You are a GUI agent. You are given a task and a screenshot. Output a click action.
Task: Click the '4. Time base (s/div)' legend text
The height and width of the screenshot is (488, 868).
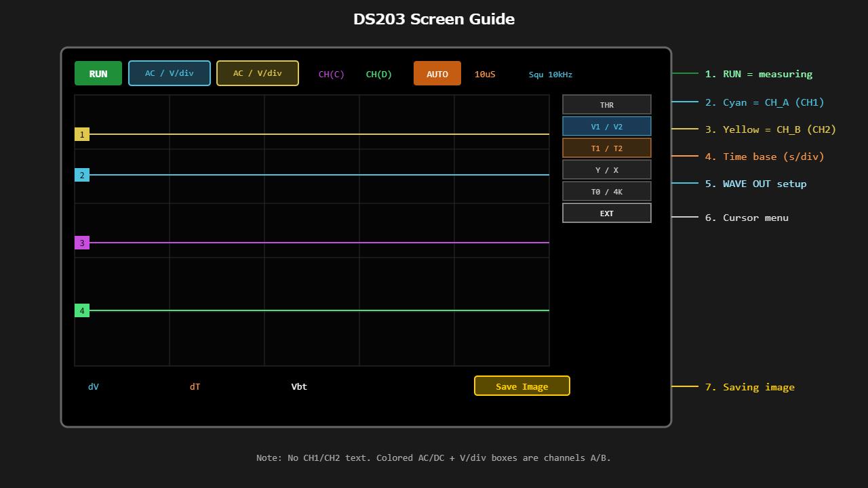765,157
